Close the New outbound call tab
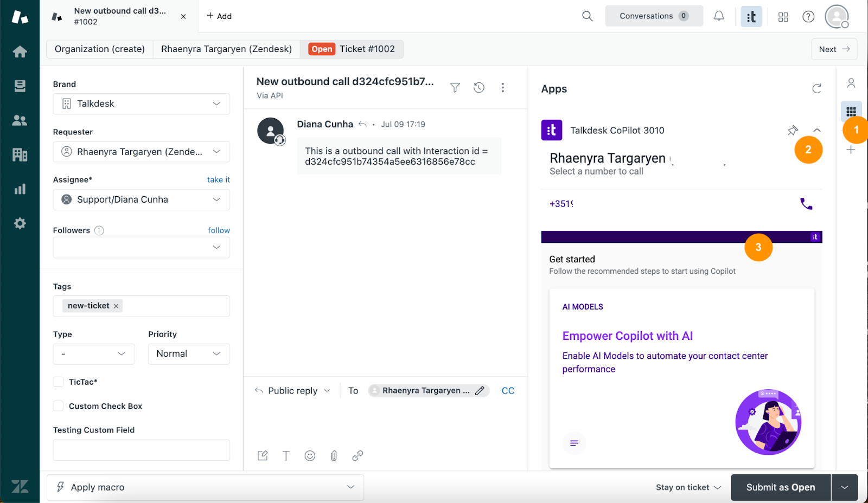The image size is (868, 503). (x=183, y=16)
